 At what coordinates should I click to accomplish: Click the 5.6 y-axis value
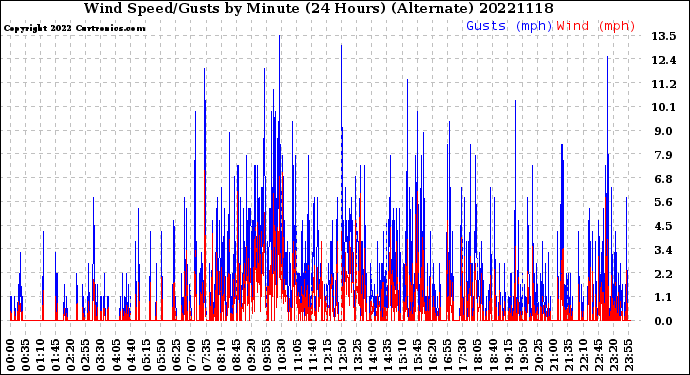[x=664, y=202]
